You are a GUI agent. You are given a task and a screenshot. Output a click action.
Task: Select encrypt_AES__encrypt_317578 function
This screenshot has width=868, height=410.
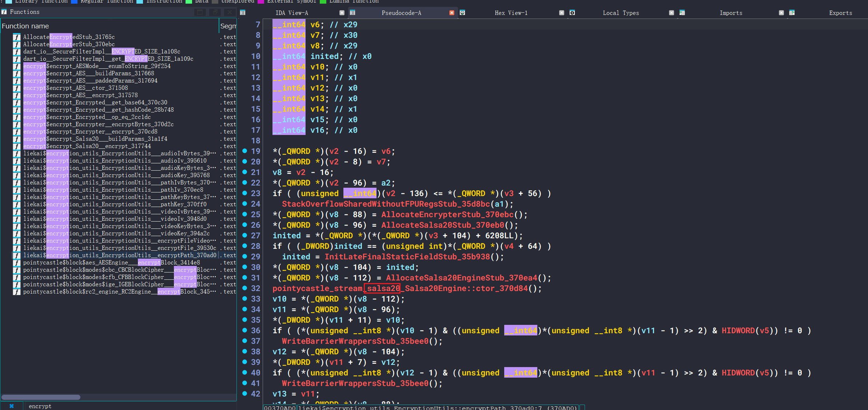coord(80,95)
